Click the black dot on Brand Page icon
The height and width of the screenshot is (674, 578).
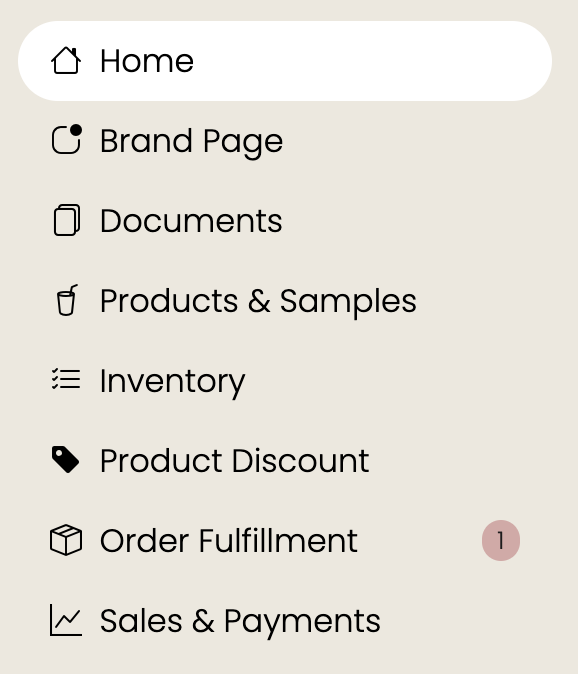[76, 130]
